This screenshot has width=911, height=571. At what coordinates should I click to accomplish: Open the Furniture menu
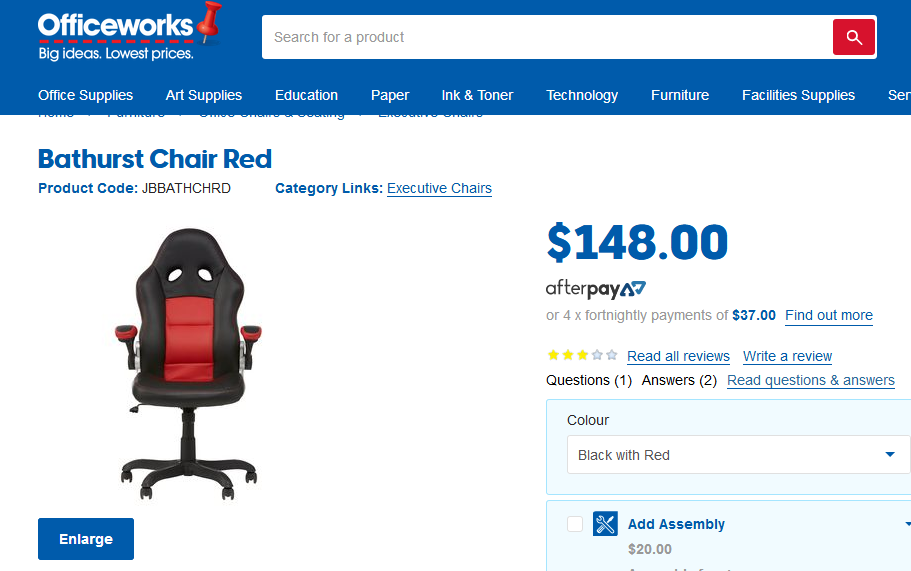point(680,95)
